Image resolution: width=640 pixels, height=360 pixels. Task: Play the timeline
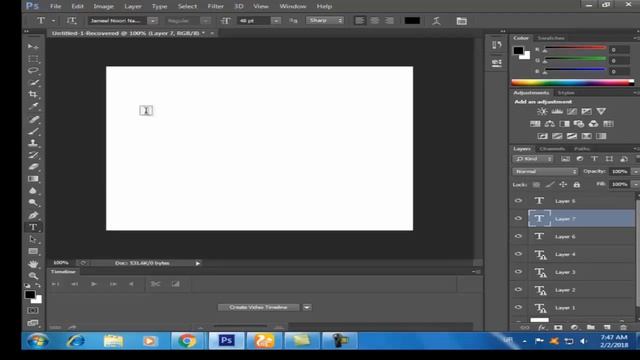pyautogui.click(x=93, y=284)
